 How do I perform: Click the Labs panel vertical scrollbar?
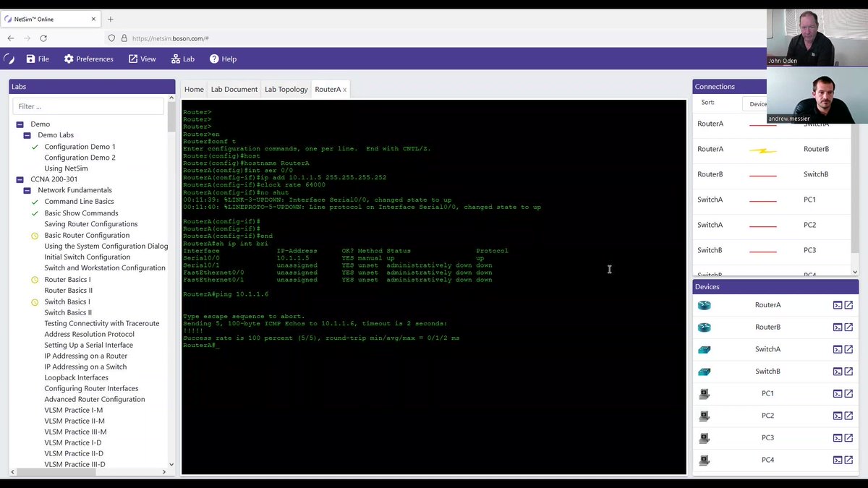point(171,116)
